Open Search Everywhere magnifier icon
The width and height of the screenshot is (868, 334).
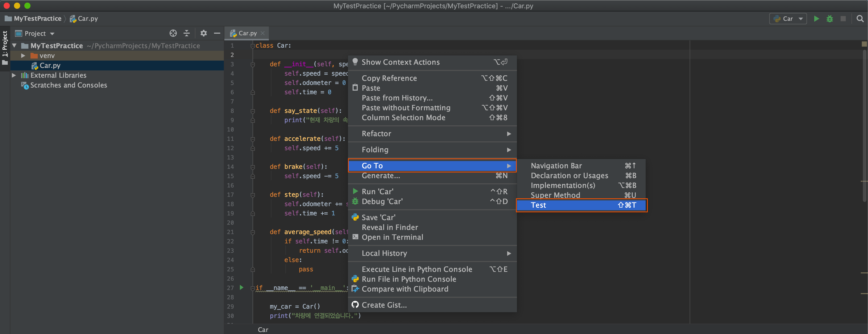(x=860, y=19)
